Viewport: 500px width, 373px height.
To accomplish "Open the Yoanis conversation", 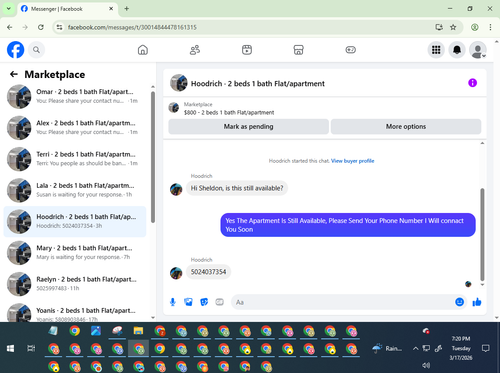I will [x=75, y=313].
